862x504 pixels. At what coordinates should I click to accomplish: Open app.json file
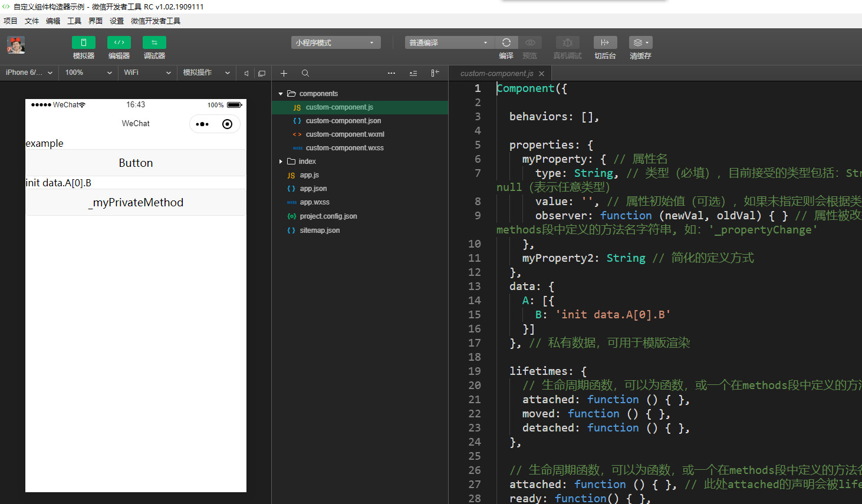point(360,189)
